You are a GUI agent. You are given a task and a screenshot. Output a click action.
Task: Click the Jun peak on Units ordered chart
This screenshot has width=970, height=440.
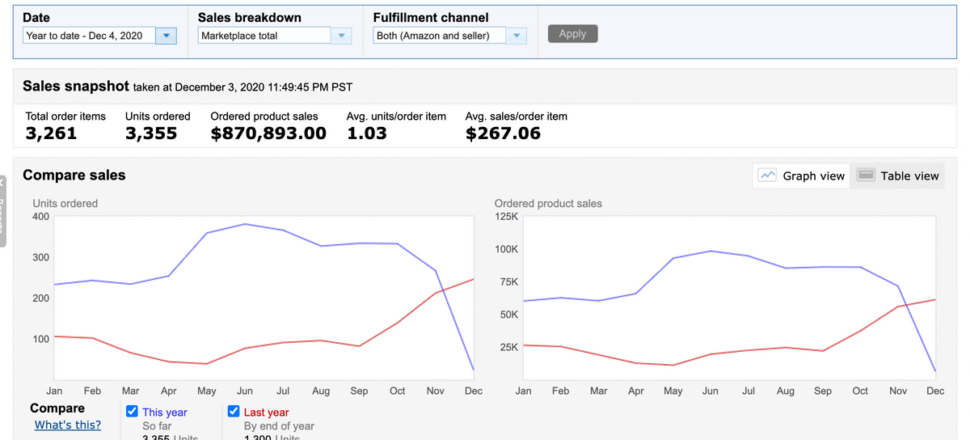246,224
